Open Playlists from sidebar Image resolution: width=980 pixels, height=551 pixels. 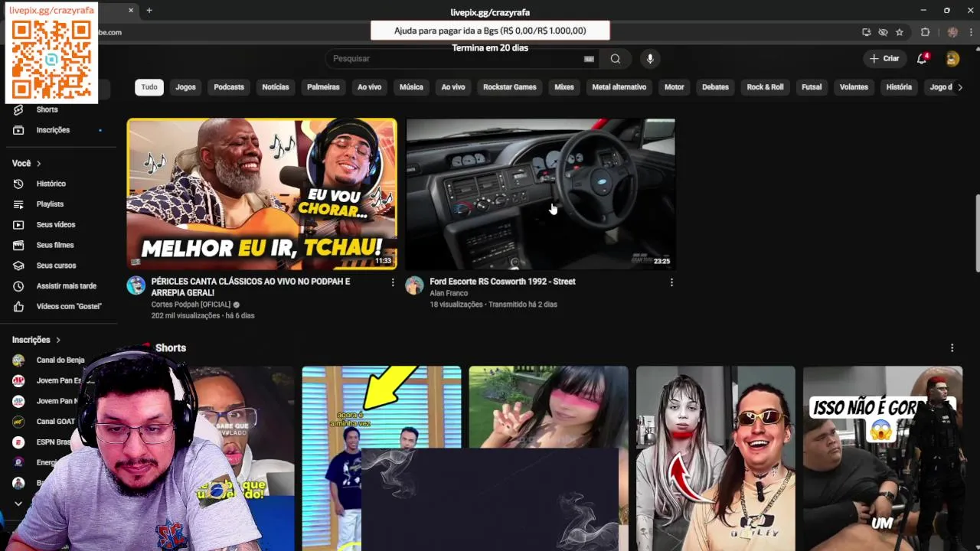point(50,204)
